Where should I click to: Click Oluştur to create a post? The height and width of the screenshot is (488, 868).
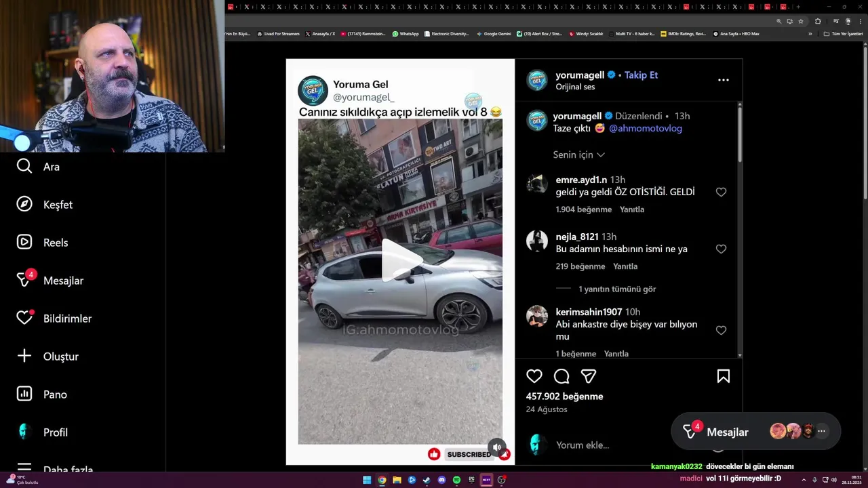pyautogui.click(x=47, y=356)
